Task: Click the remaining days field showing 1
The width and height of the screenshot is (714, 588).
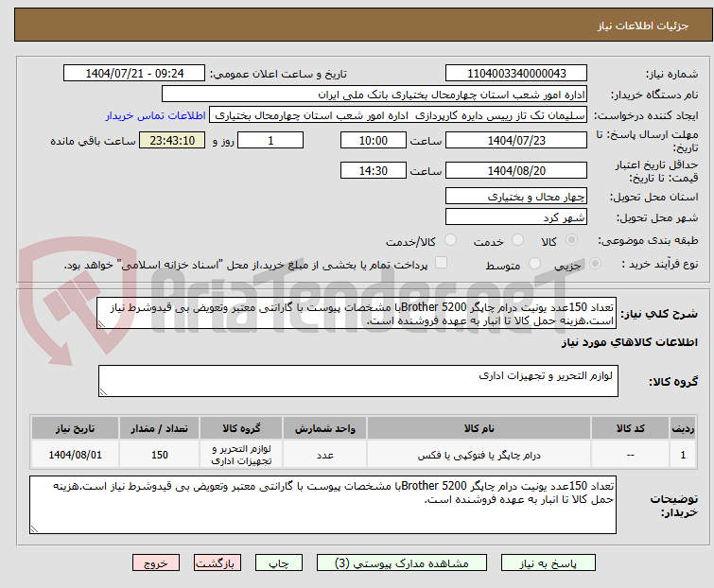Action: pos(270,140)
